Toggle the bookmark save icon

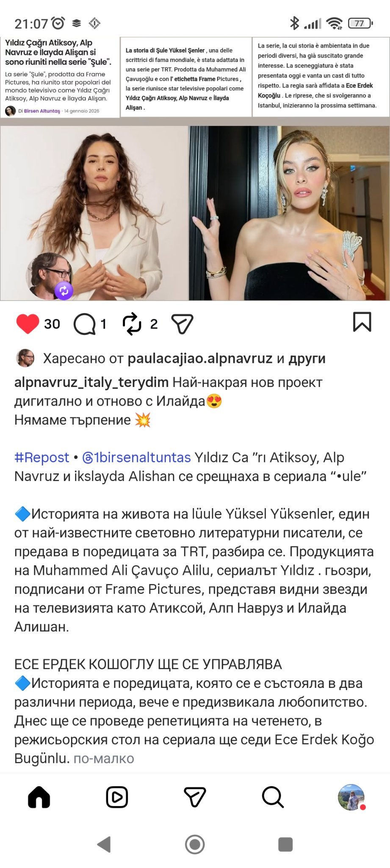pos(362,322)
